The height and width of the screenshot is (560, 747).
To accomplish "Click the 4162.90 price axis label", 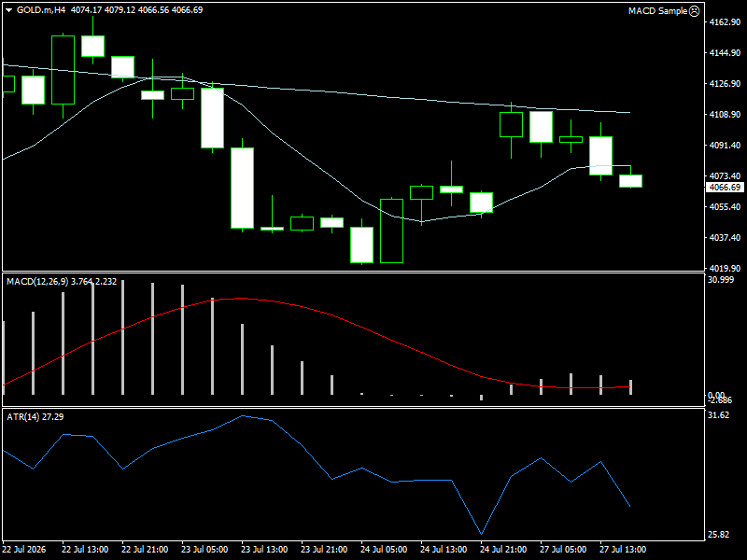I will tap(726, 21).
